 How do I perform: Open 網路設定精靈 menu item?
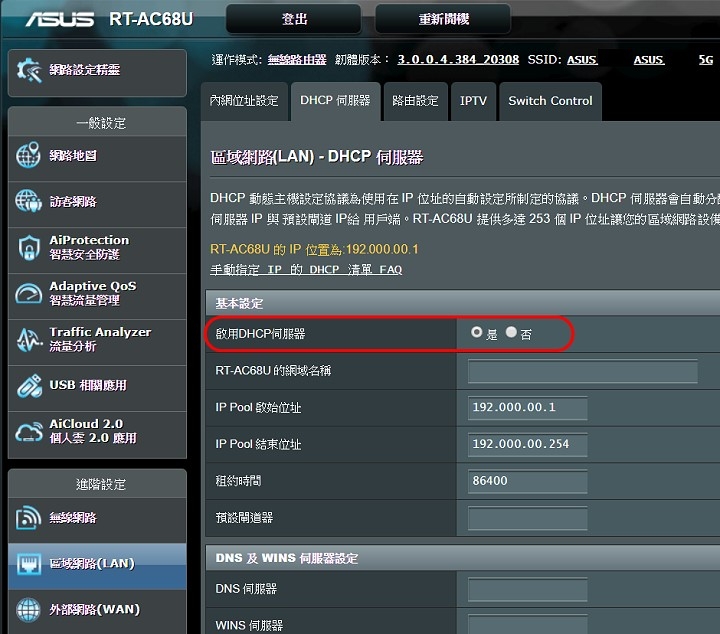point(97,72)
